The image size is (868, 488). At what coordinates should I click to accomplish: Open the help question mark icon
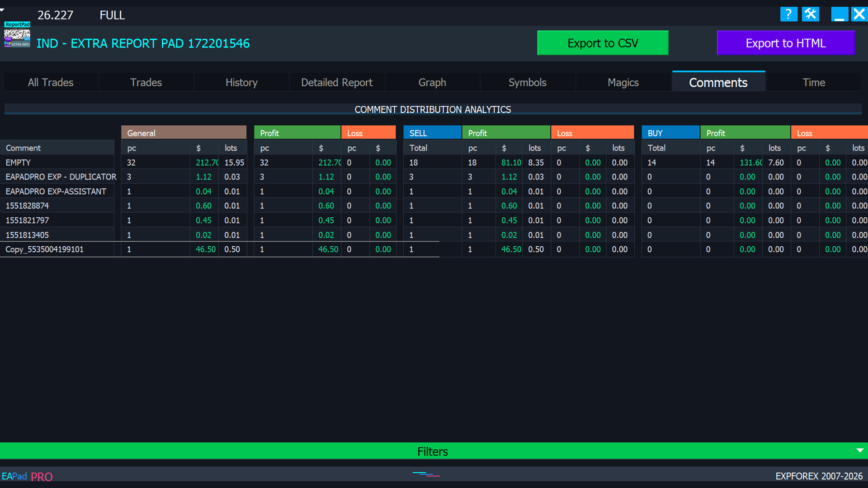(x=788, y=14)
